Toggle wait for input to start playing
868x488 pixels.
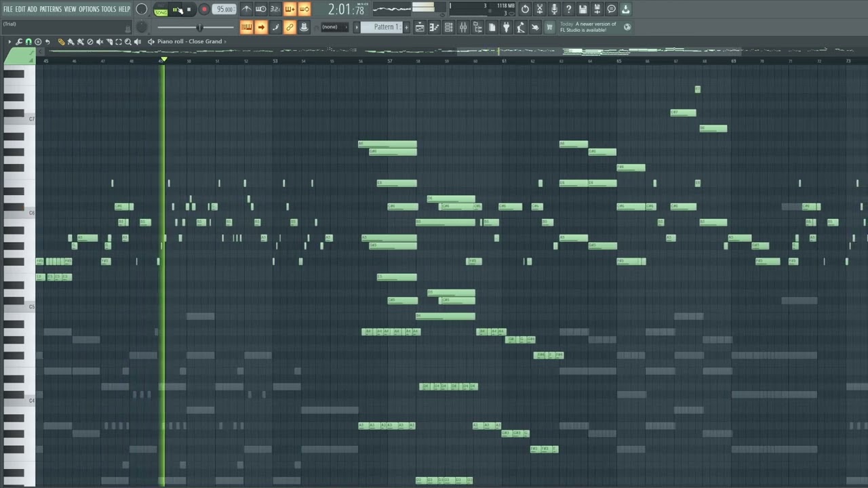[x=260, y=9]
